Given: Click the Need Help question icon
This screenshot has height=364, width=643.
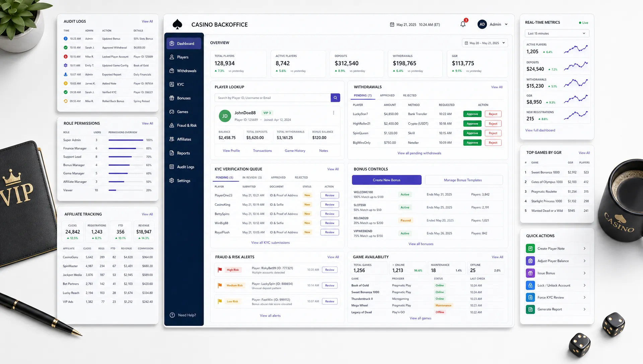Looking at the screenshot, I should pos(172,315).
